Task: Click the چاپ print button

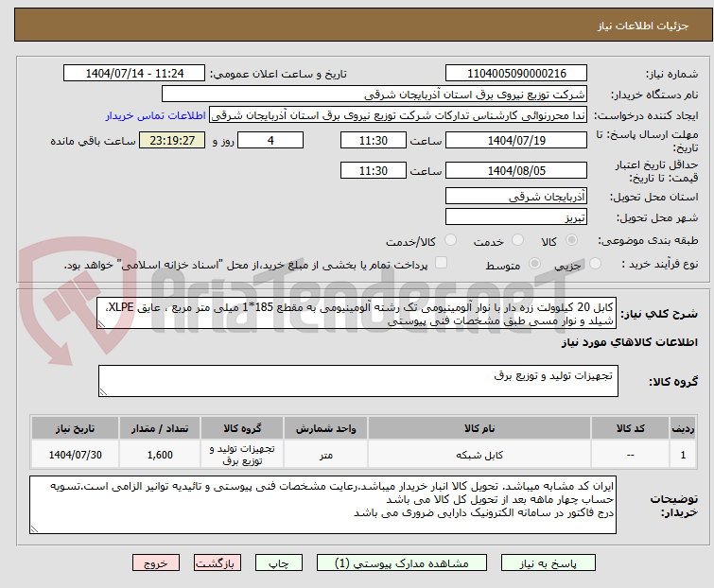Action: [279, 563]
